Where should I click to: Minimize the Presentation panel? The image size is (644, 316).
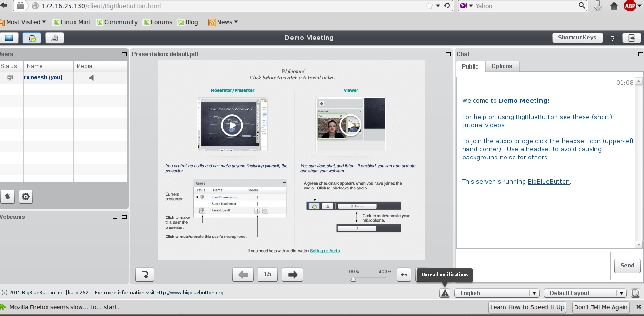439,55
